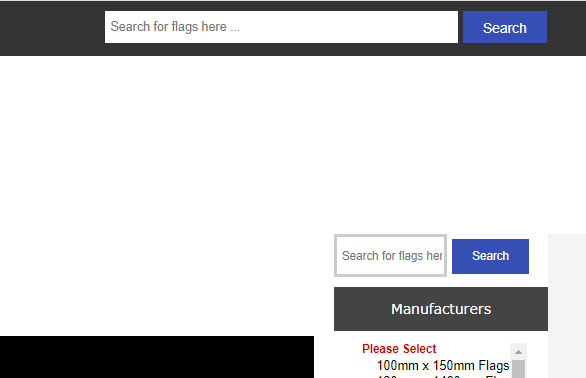Click the Search button in the dark header
Viewport: 586px width, 378px height.
(x=505, y=27)
